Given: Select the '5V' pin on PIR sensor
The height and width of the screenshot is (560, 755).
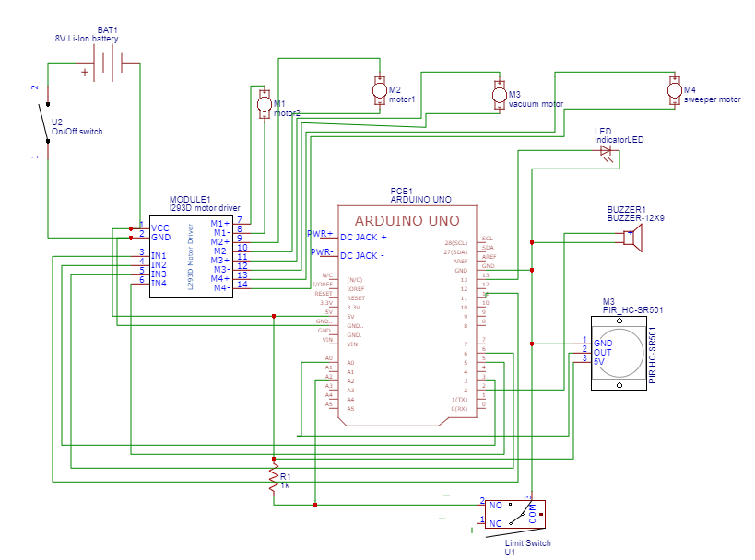Looking at the screenshot, I should [598, 362].
